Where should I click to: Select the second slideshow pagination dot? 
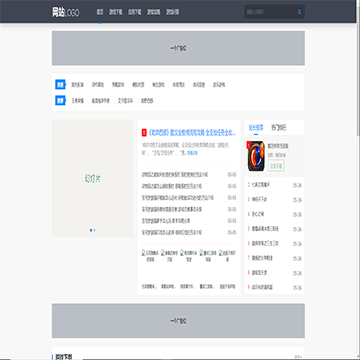click(94, 230)
